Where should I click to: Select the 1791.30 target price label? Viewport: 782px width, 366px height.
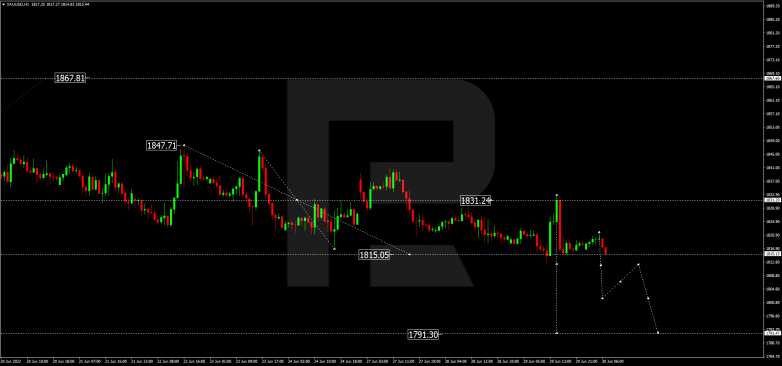point(423,335)
